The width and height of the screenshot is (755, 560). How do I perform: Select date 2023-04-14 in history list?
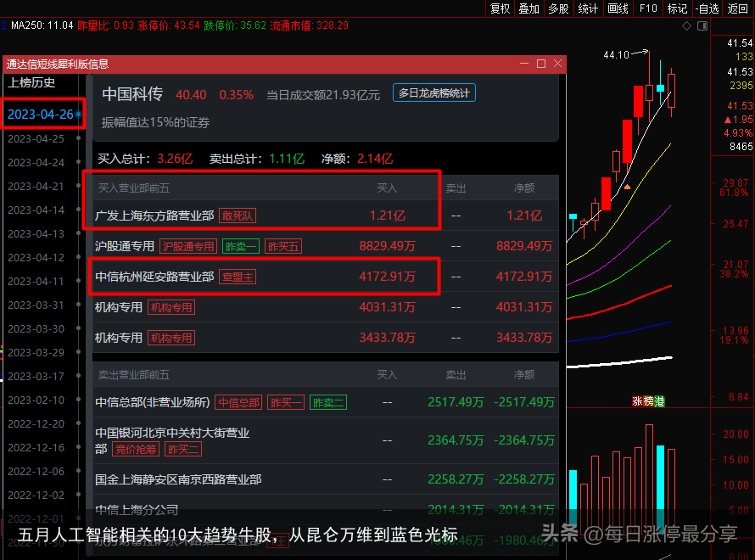[x=36, y=210]
